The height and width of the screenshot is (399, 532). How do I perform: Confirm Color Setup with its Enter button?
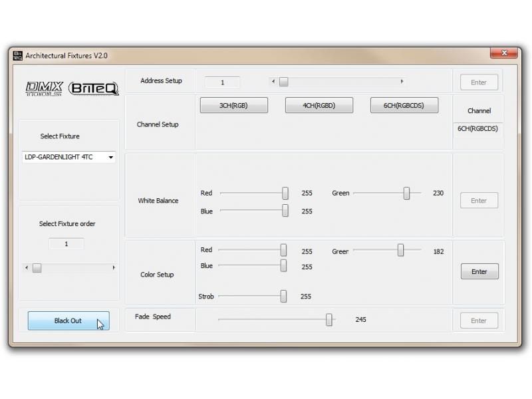tap(479, 271)
